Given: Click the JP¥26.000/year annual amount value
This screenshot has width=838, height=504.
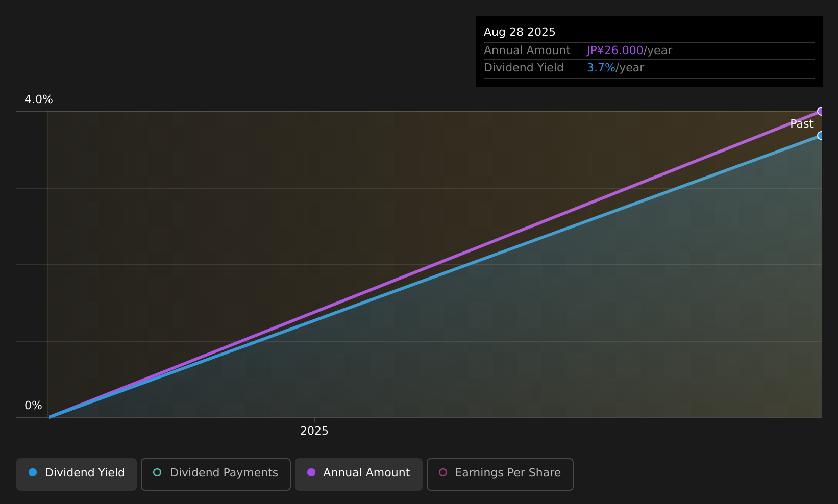Looking at the screenshot, I should pyautogui.click(x=629, y=51).
